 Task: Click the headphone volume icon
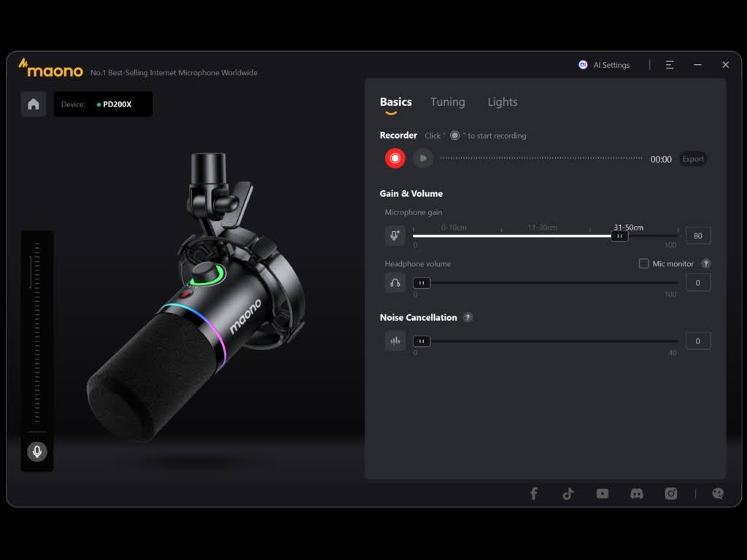tap(395, 282)
